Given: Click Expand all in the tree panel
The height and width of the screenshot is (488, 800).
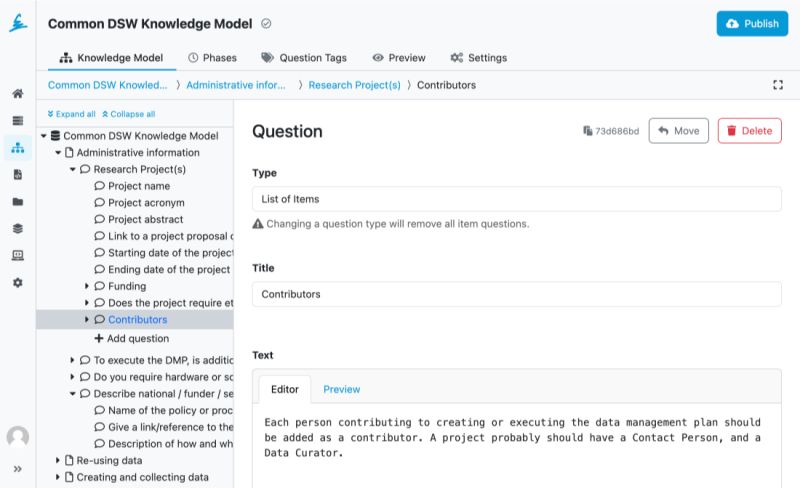Looking at the screenshot, I should tap(71, 114).
